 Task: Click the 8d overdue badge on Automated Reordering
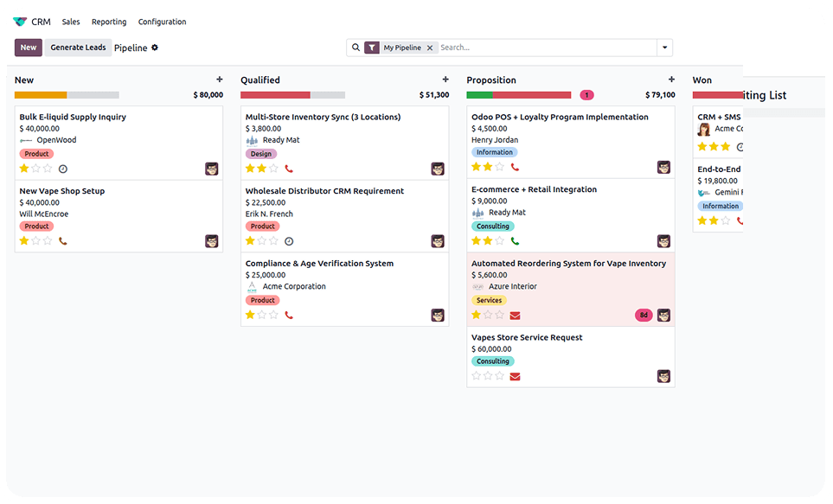[644, 315]
